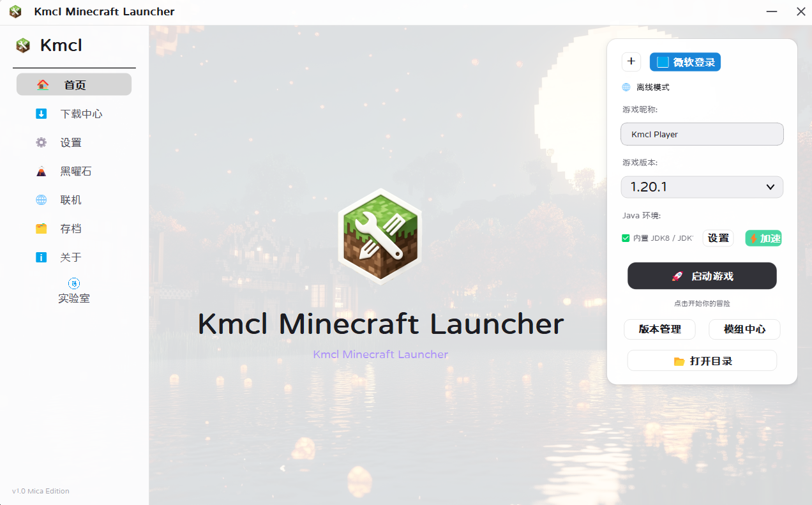The height and width of the screenshot is (505, 812).
Task: Click the house icon beside 首页
Action: tap(43, 85)
